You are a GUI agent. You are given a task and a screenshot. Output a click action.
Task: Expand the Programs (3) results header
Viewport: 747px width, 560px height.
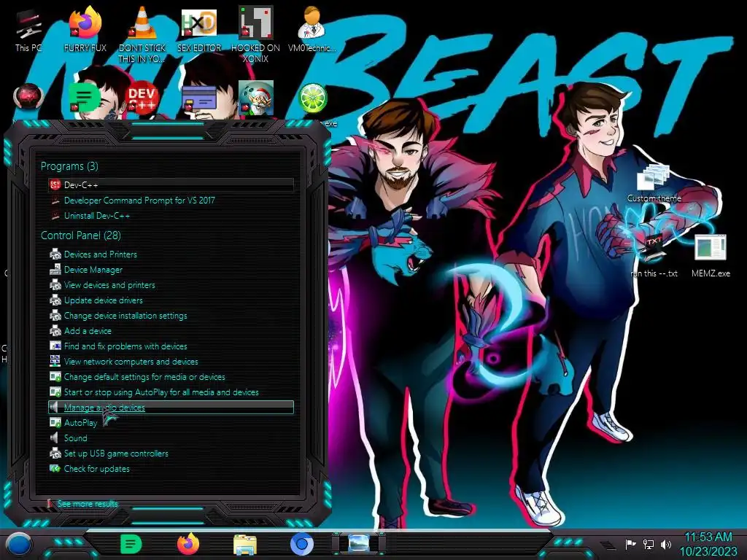[69, 166]
